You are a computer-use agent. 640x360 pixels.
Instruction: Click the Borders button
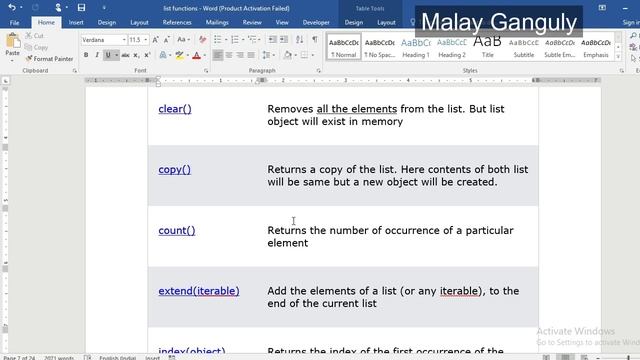coord(304,55)
